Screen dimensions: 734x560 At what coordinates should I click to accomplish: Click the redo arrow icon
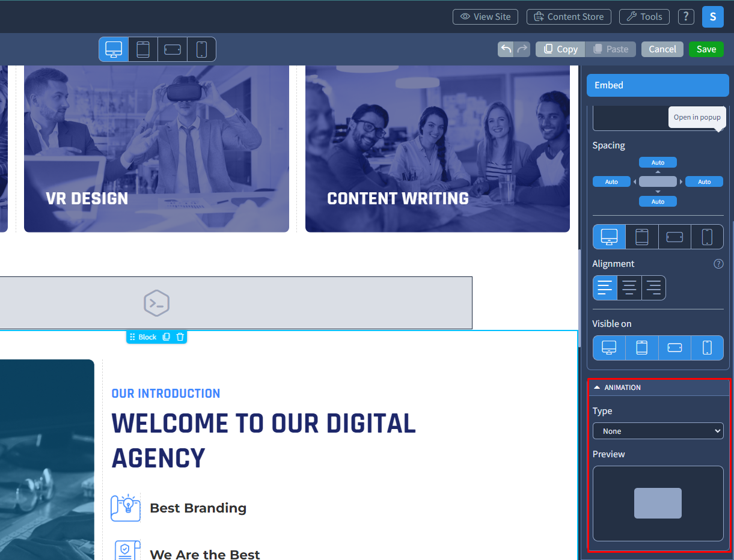click(522, 49)
